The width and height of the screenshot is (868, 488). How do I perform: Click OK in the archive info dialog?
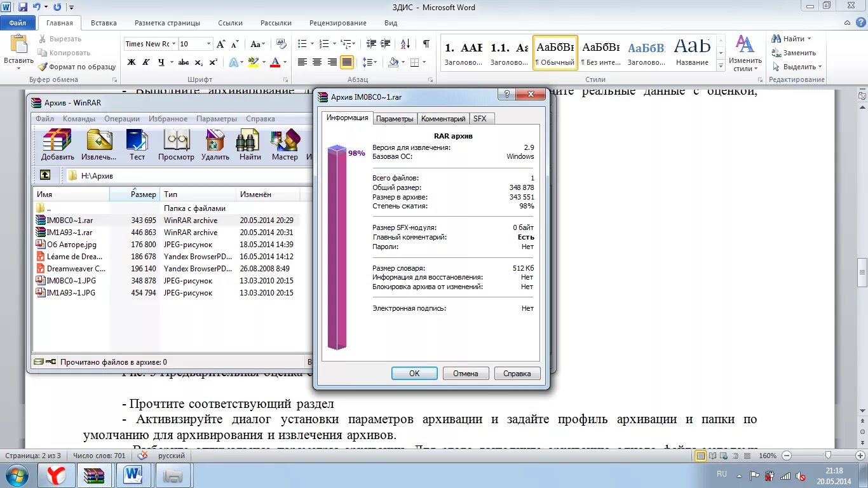point(414,374)
